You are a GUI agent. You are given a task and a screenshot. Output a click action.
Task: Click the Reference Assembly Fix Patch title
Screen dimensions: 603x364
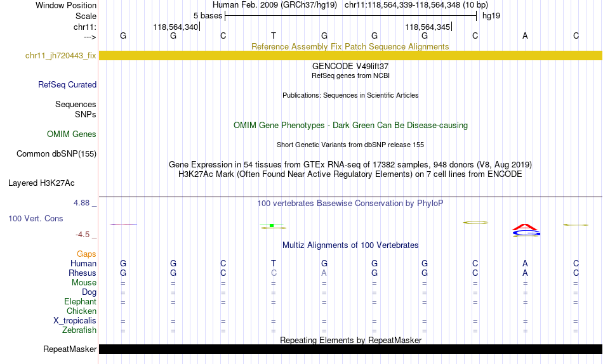(350, 46)
